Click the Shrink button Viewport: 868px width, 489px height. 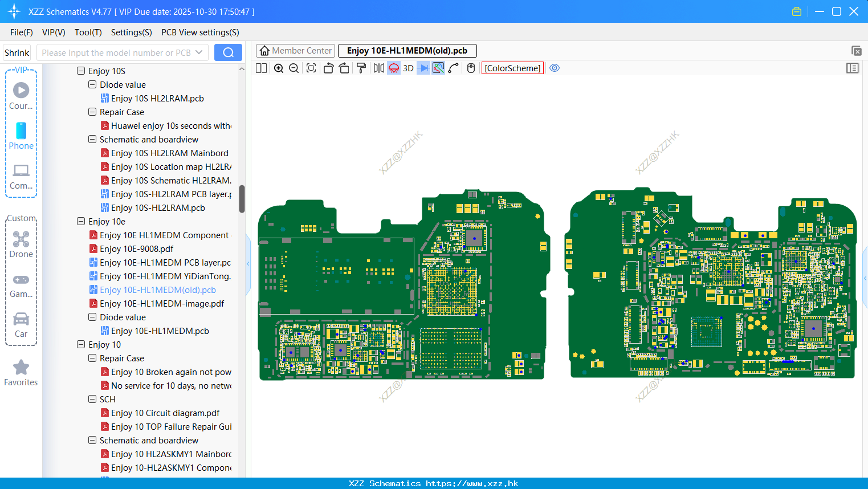click(17, 52)
